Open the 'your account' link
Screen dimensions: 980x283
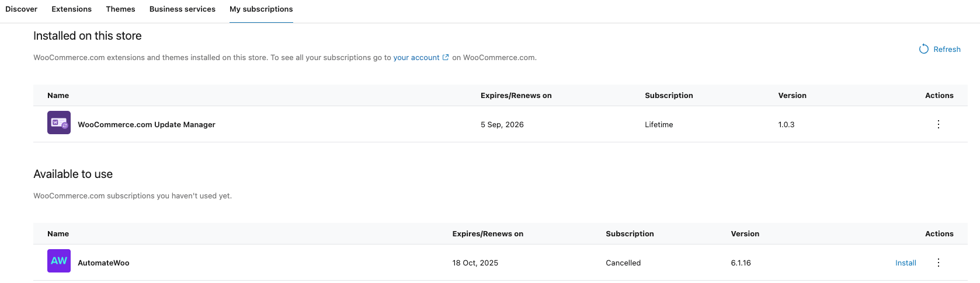[x=416, y=57]
